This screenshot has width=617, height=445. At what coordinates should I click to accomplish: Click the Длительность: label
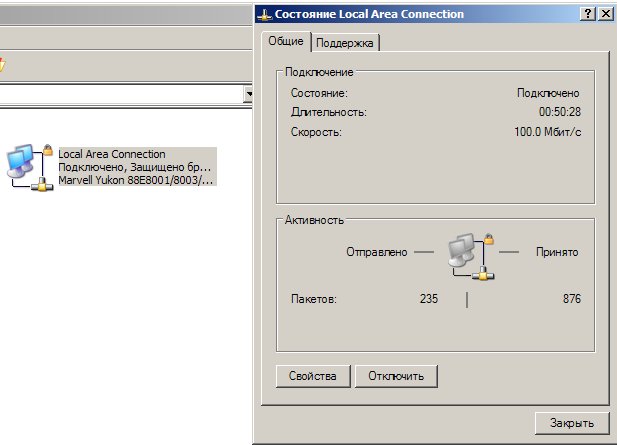329,112
